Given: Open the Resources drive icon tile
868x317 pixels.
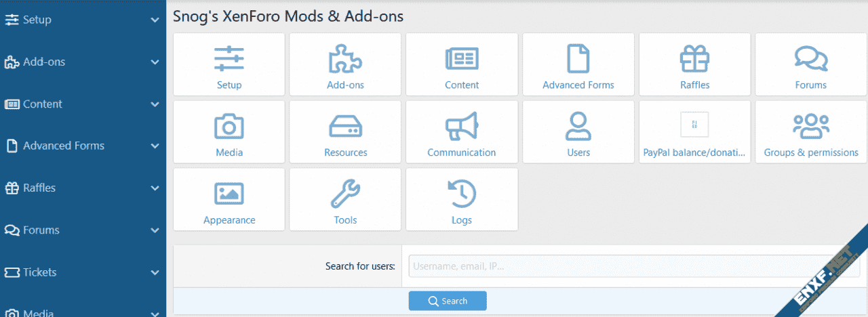Looking at the screenshot, I should coord(345,133).
